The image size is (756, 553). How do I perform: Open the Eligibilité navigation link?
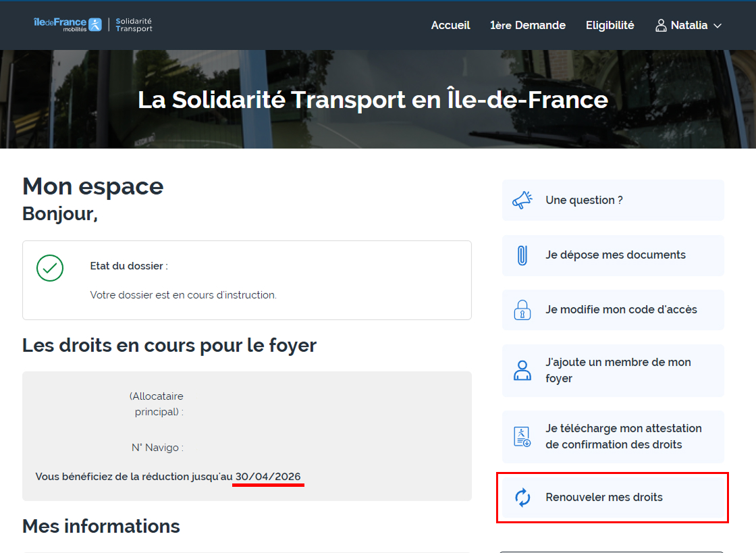(x=610, y=25)
